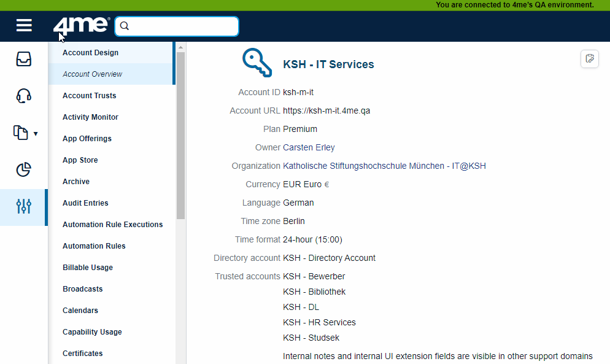Viewport: 610px width, 364px height.
Task: Open the Service Desk headset icon
Action: (x=24, y=96)
